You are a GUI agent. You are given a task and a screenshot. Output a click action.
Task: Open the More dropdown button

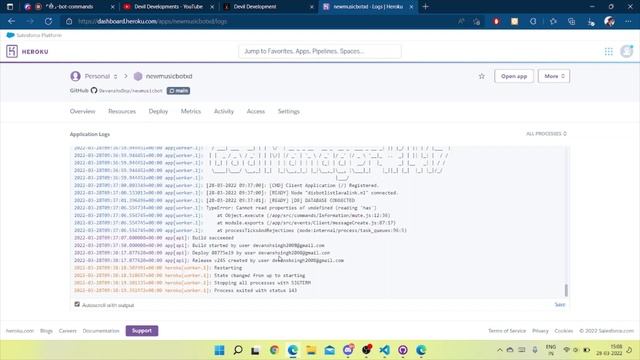(x=554, y=76)
